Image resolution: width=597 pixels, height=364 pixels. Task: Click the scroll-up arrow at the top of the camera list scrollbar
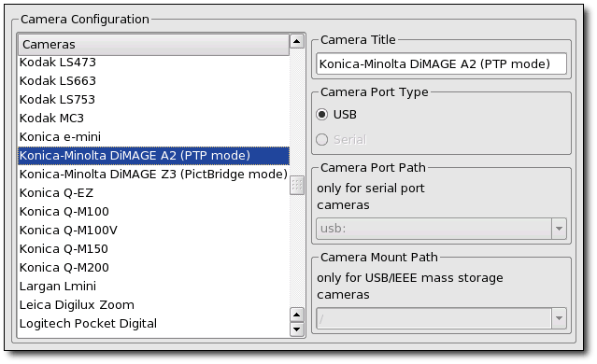[x=297, y=41]
